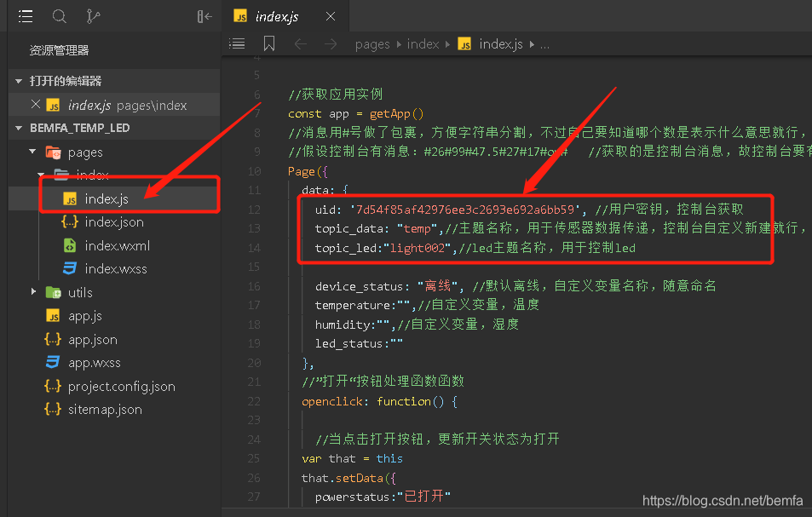Open the search icon in sidebar header

point(59,16)
